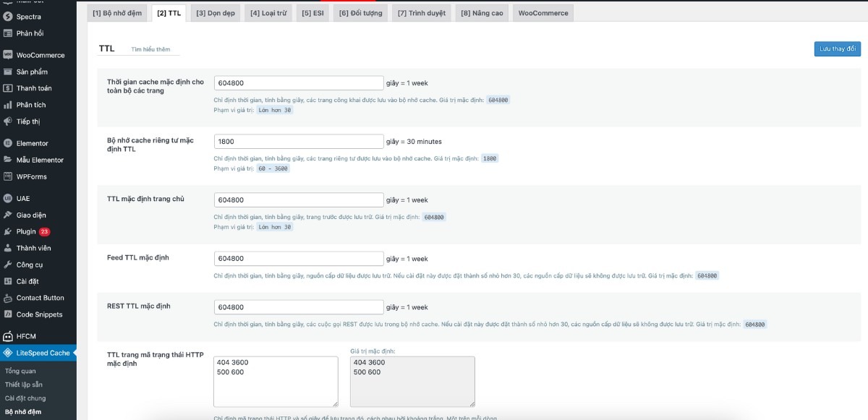Click the HFCM sidebar icon

point(8,336)
